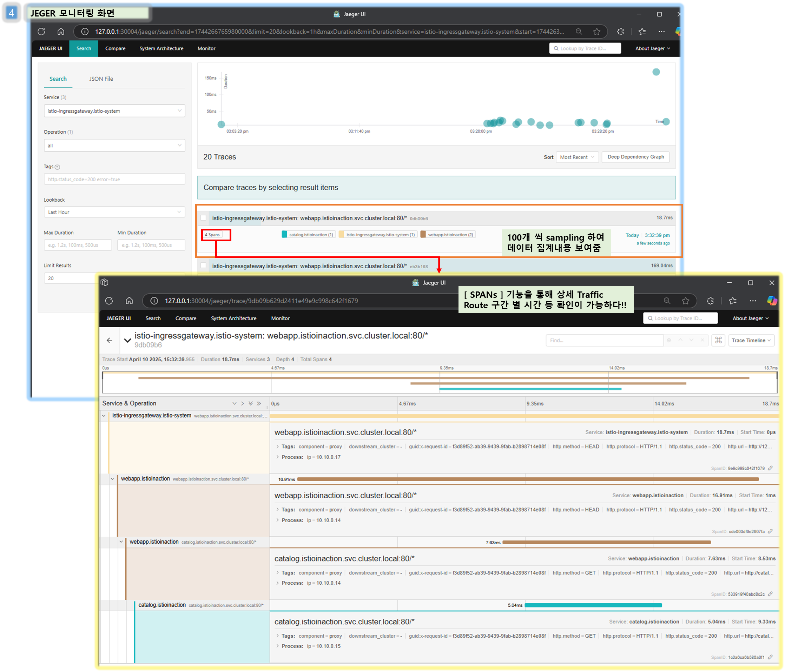
Task: Click the back arrow in trace view
Action: 110,340
